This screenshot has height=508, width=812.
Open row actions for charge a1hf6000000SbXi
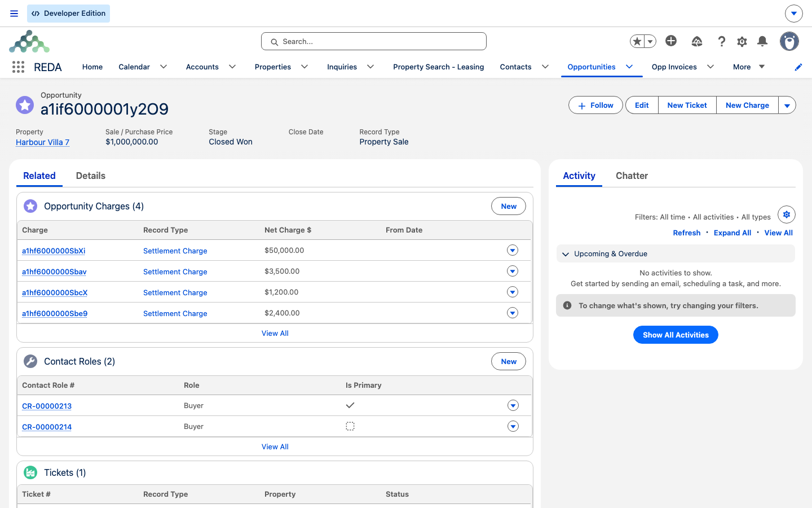tap(513, 250)
